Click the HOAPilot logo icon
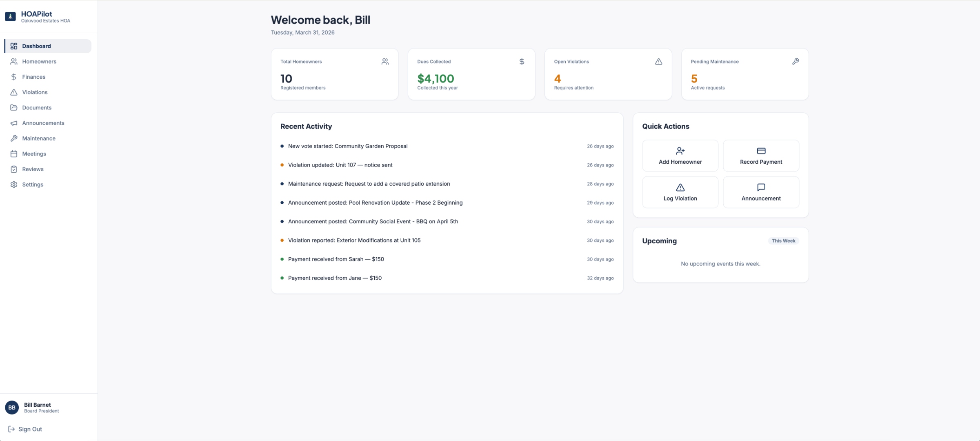Screen dimensions: 980x441 pyautogui.click(x=10, y=16)
